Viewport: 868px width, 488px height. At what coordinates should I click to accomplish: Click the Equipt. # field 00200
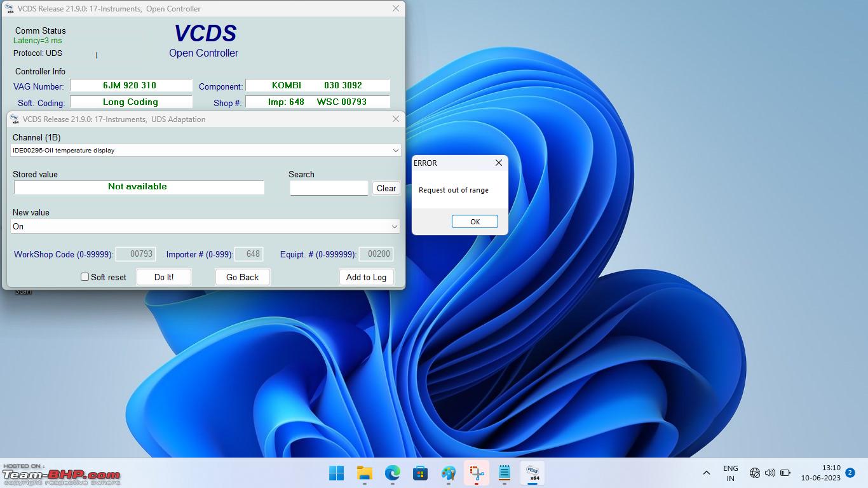coord(376,254)
